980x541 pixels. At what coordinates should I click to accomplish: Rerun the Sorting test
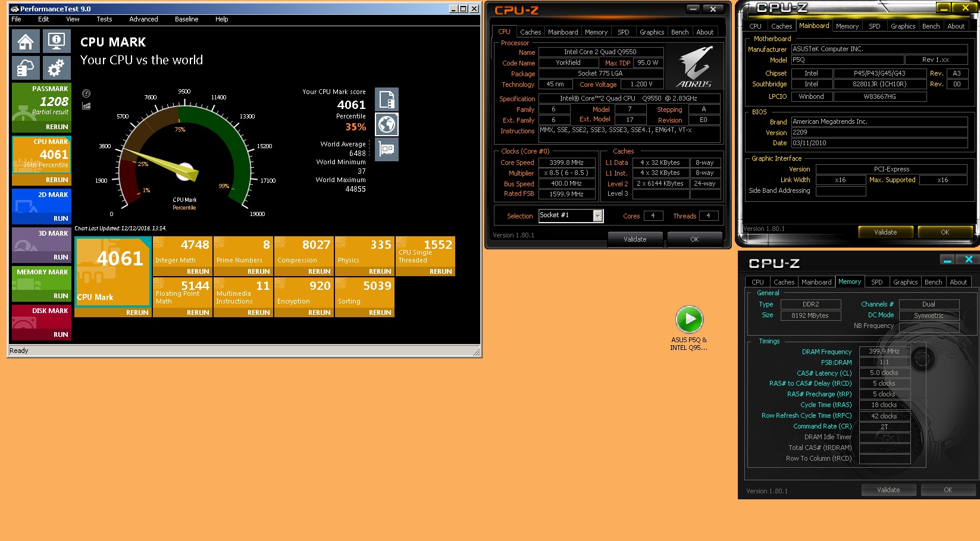click(x=380, y=312)
